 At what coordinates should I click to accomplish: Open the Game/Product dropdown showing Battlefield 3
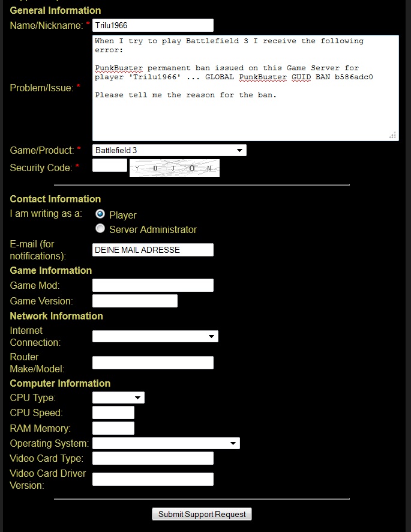pos(169,150)
